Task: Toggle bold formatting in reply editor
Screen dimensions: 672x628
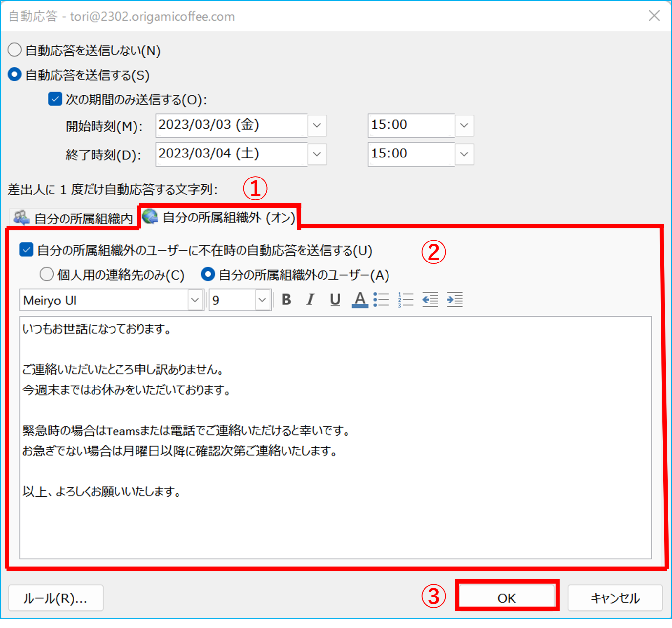Action: [286, 300]
